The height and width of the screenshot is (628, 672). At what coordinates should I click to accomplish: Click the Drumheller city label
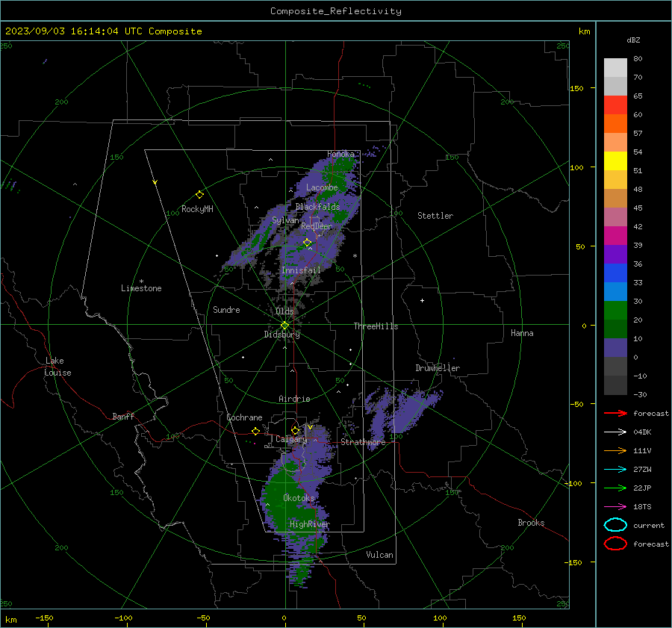click(438, 368)
